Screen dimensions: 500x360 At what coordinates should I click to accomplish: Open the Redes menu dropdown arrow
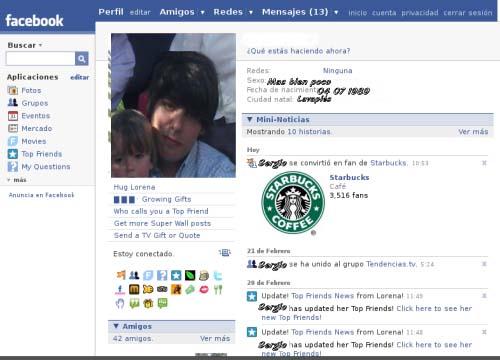pos(251,13)
